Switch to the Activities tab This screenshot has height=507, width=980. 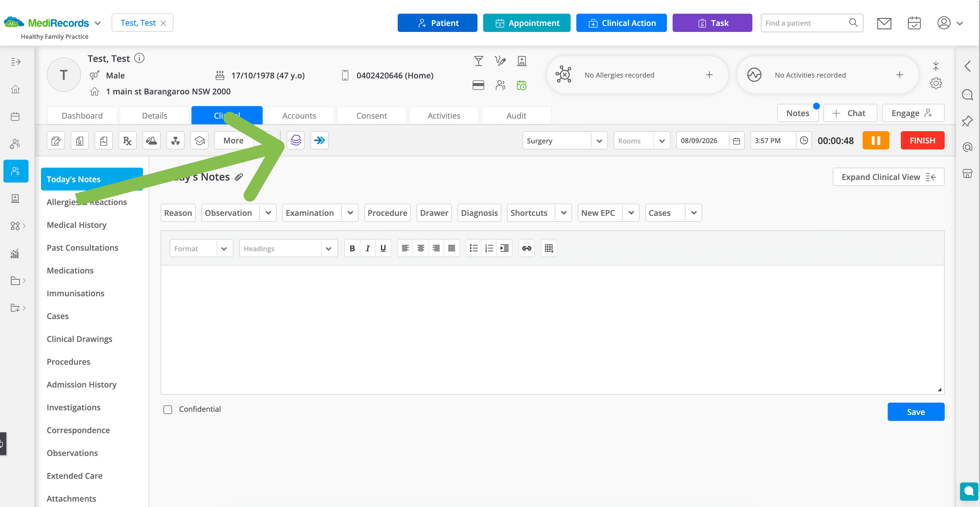click(x=444, y=115)
